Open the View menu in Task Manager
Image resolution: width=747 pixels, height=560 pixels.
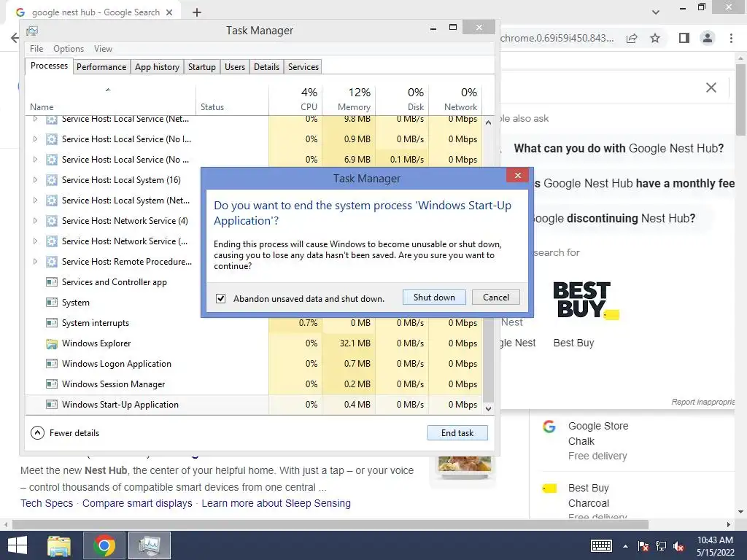tap(103, 49)
